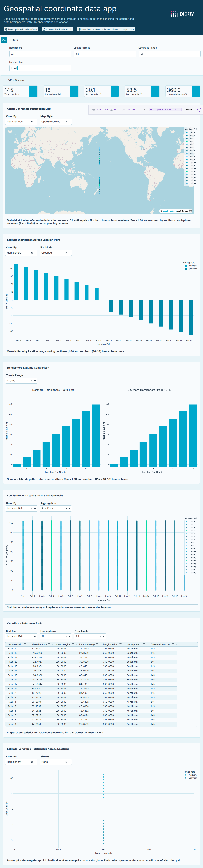Click the Dash update available v4.0.0 link

[165, 109]
